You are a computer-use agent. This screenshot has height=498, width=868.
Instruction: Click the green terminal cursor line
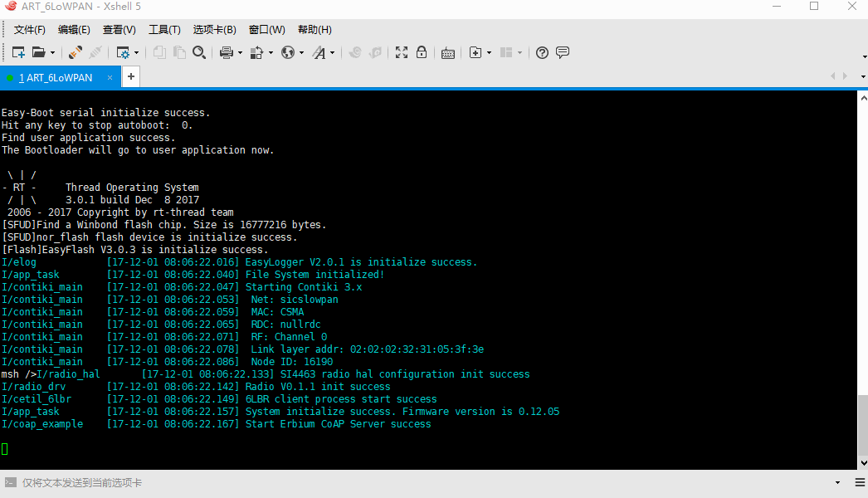(5, 449)
